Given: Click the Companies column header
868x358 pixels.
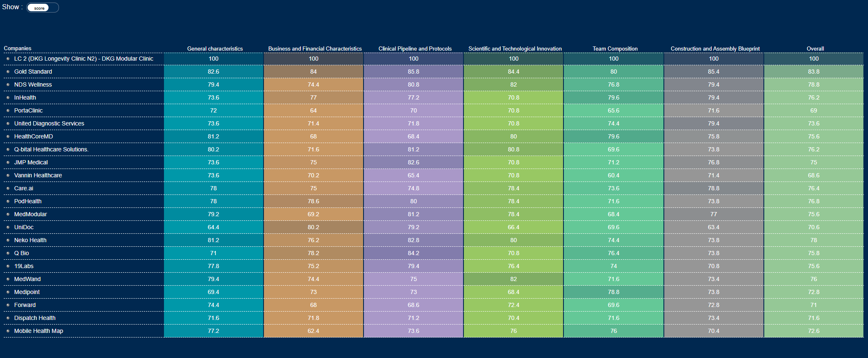Looking at the screenshot, I should point(18,49).
